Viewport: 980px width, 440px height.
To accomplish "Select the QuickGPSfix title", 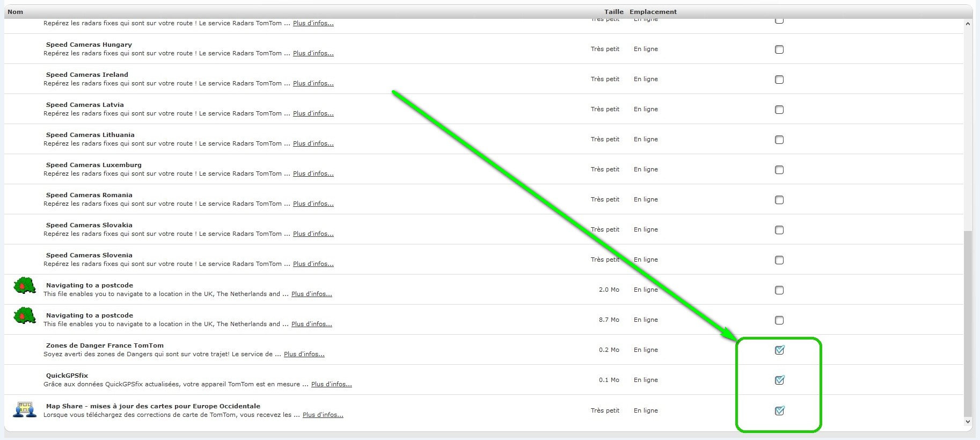I will [67, 376].
